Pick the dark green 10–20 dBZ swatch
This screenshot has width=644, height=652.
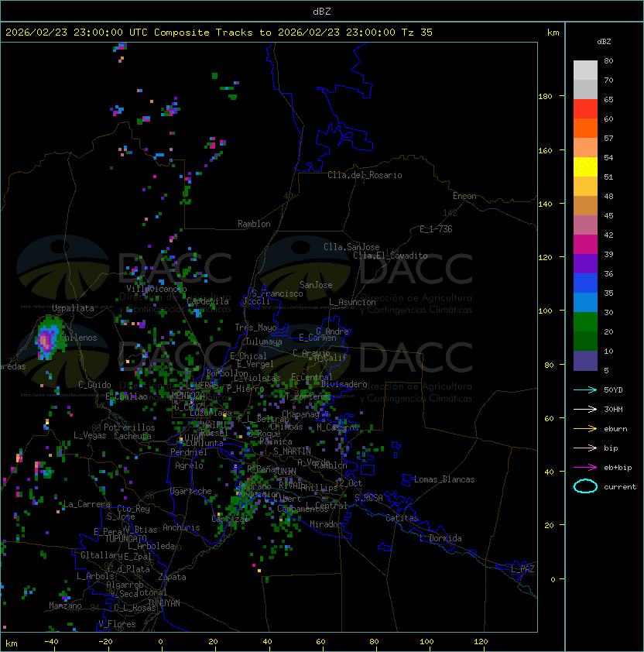click(x=585, y=341)
